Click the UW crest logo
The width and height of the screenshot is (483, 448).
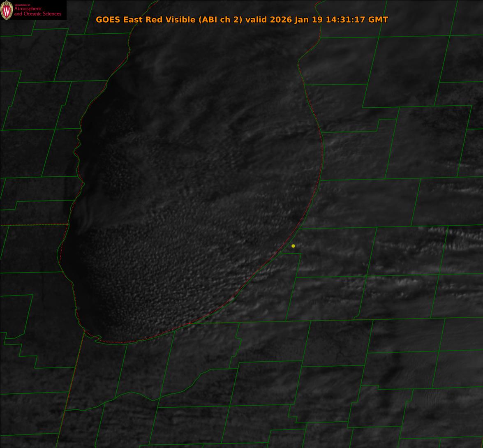click(x=7, y=10)
